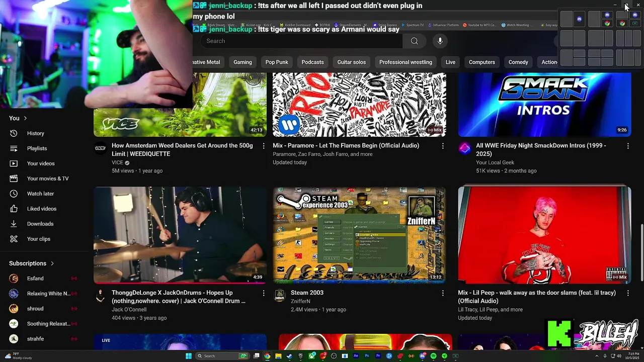Open the Influencer Platform bookmark
This screenshot has height=362, width=644.
pos(443,25)
